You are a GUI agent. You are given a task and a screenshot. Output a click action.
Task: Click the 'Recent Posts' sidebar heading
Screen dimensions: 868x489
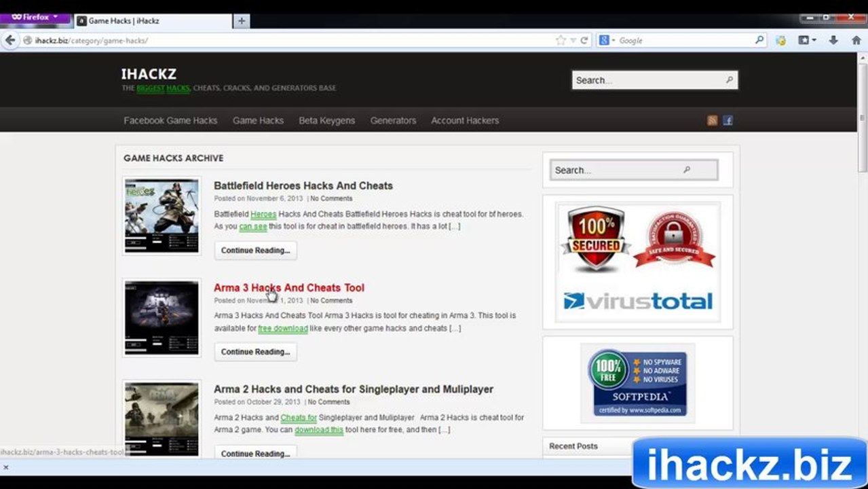click(573, 446)
